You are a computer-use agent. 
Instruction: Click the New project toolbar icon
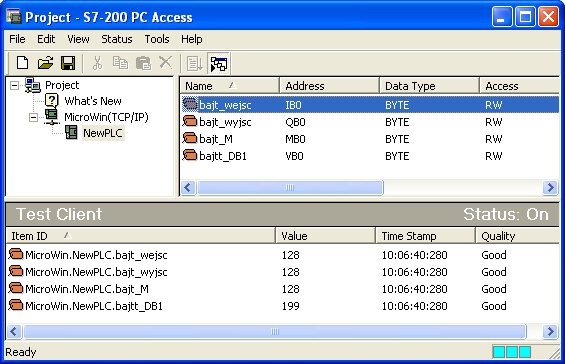click(x=22, y=63)
